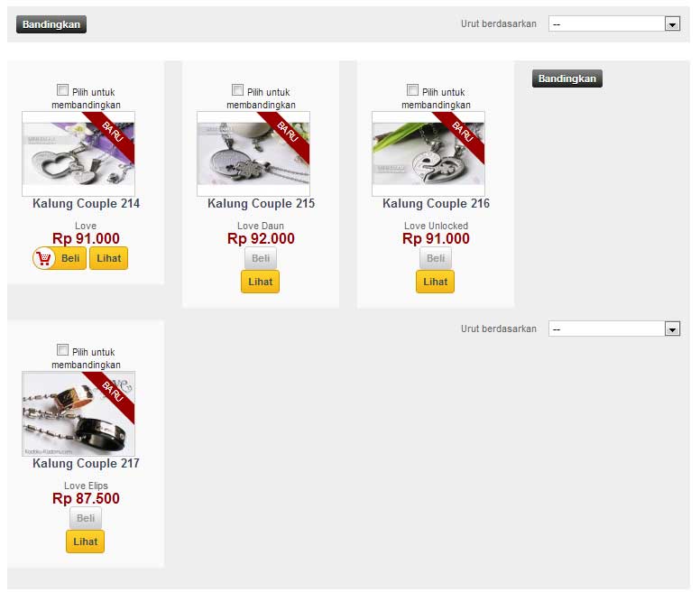Click the top sort combo box field

614,24
